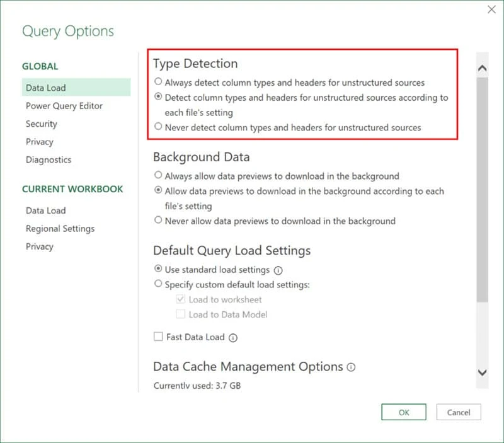The image size is (504, 443).
Task: Open the info icon beside Data Cache Management Options
Action: [351, 367]
